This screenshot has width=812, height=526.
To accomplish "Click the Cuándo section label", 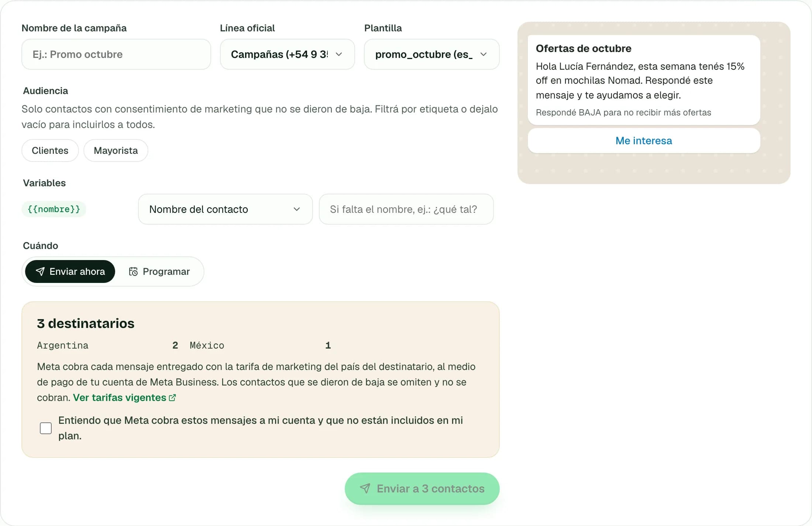I will click(41, 246).
